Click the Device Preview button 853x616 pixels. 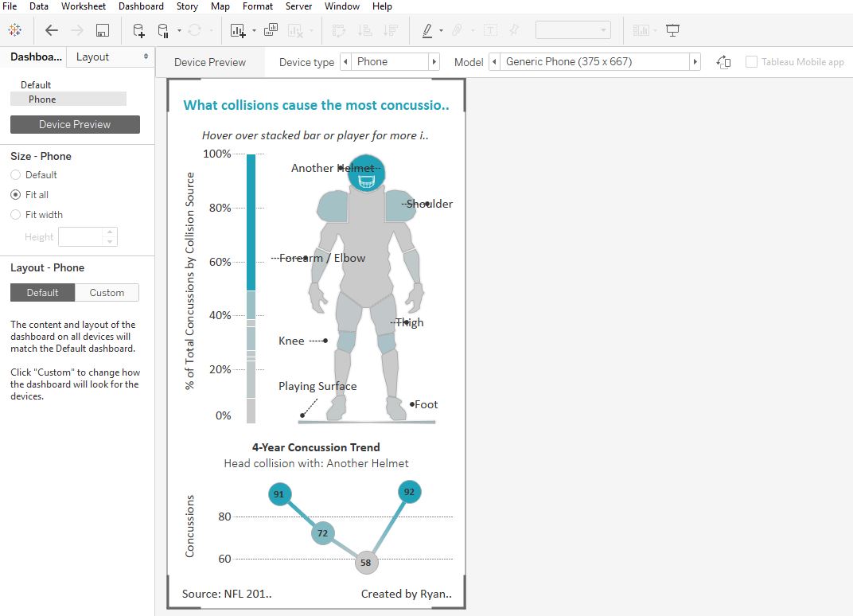74,124
